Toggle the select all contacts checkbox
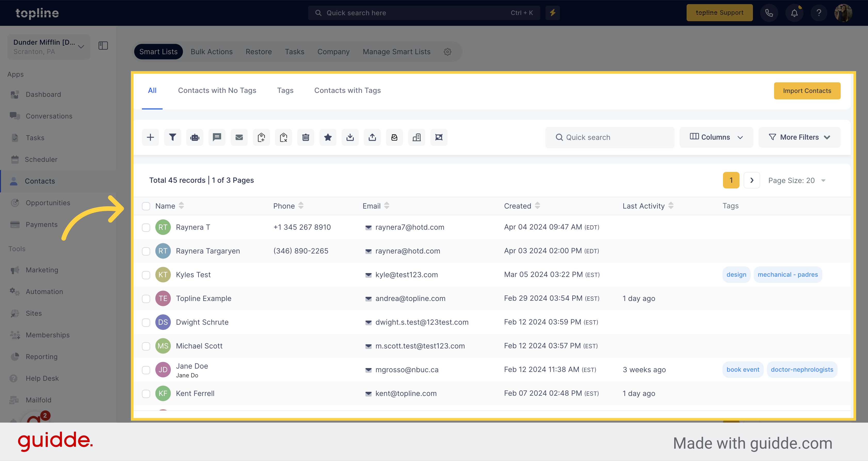 click(x=146, y=205)
